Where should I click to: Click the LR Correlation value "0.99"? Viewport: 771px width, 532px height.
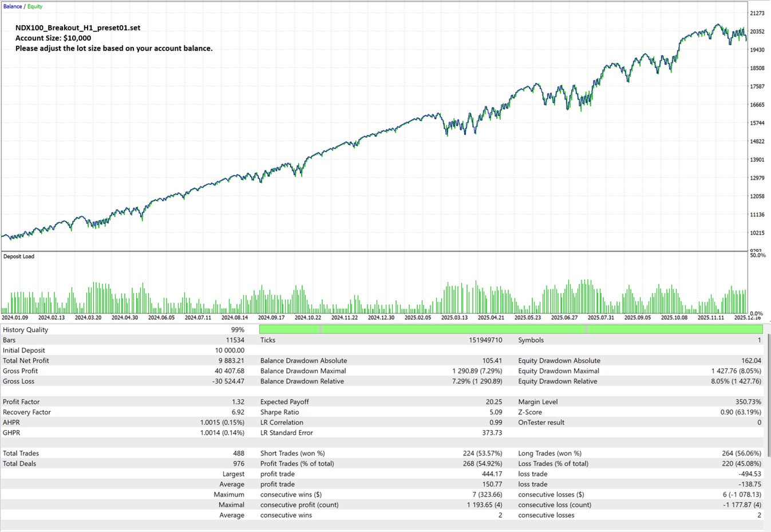(x=496, y=422)
